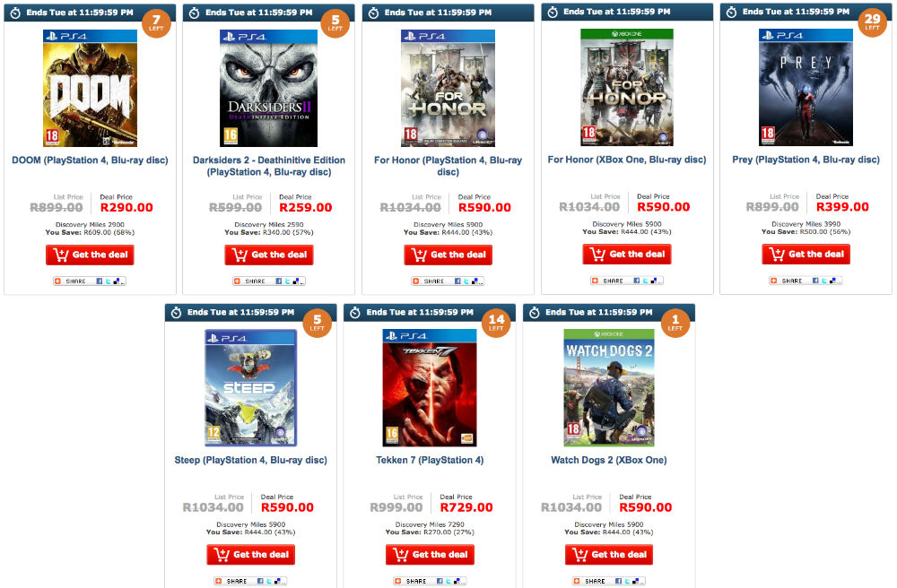Click the Facebook share icon under Darksiders 2

(279, 281)
